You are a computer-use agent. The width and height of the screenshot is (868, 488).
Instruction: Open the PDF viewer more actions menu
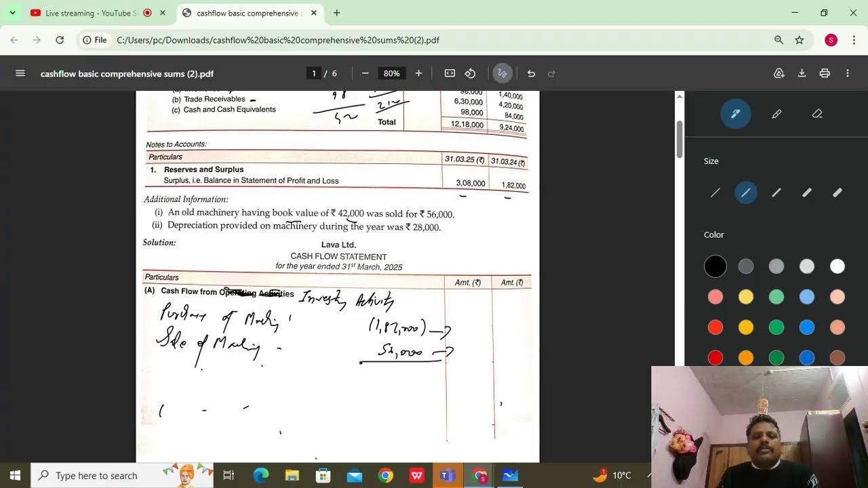coord(848,73)
